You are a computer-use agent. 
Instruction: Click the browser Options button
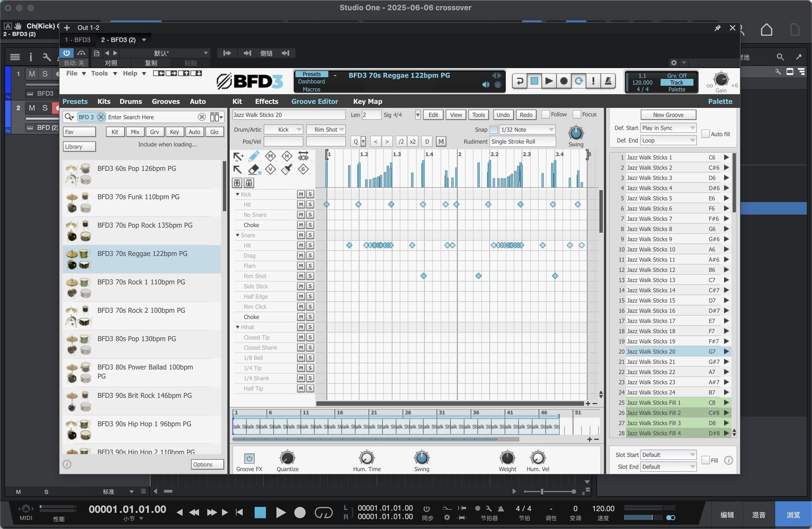207,465
